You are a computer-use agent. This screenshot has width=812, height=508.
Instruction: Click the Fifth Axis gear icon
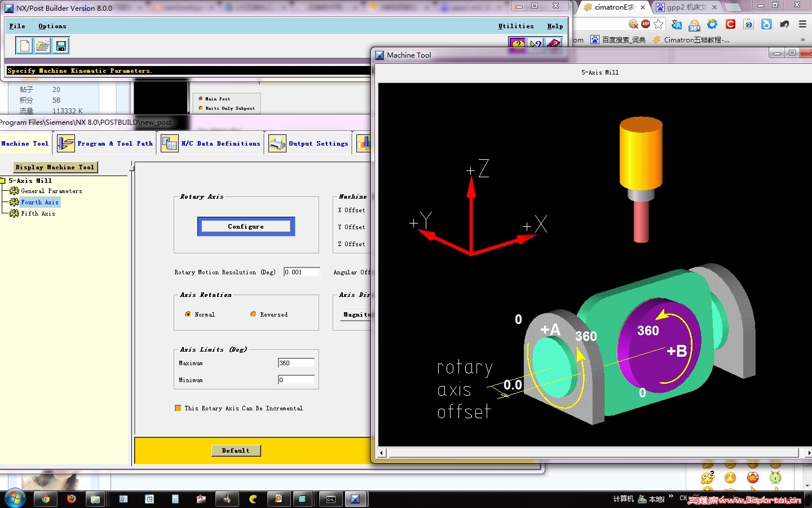(14, 213)
